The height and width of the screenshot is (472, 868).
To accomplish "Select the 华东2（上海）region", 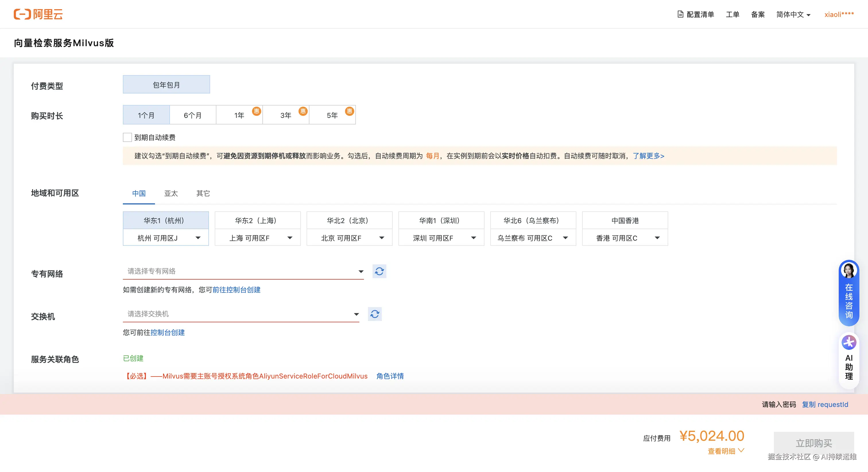I will tap(257, 221).
